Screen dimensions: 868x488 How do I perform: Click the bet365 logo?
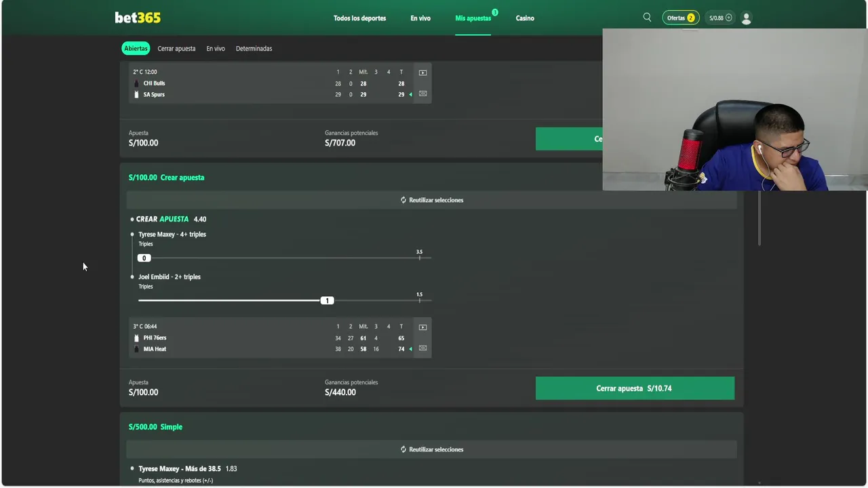click(138, 18)
